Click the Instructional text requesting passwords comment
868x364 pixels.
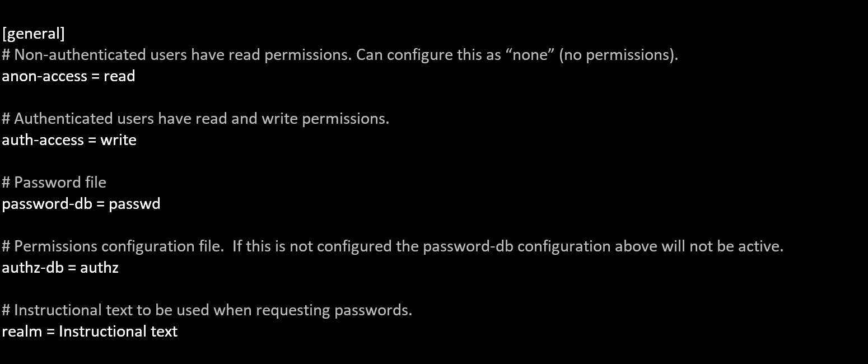[x=207, y=310]
